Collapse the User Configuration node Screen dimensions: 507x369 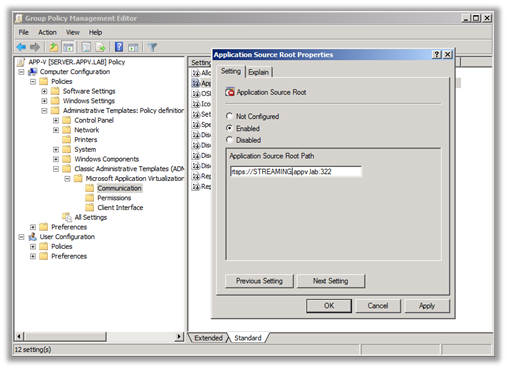click(21, 237)
